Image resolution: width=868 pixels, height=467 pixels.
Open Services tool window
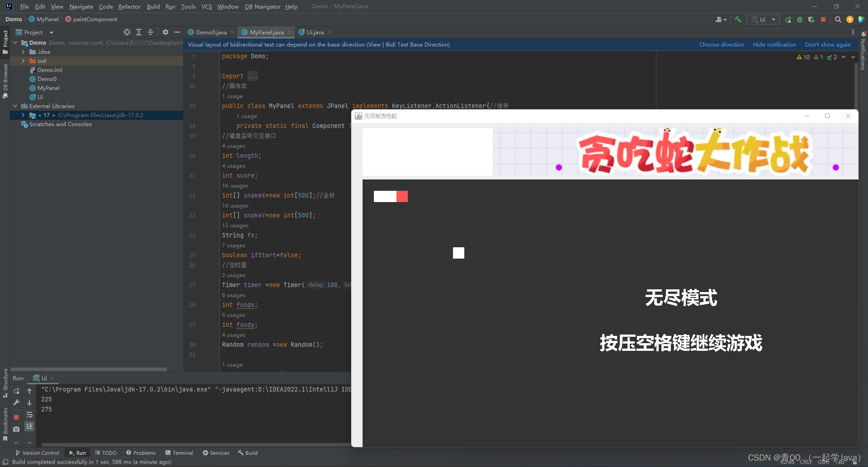point(216,453)
